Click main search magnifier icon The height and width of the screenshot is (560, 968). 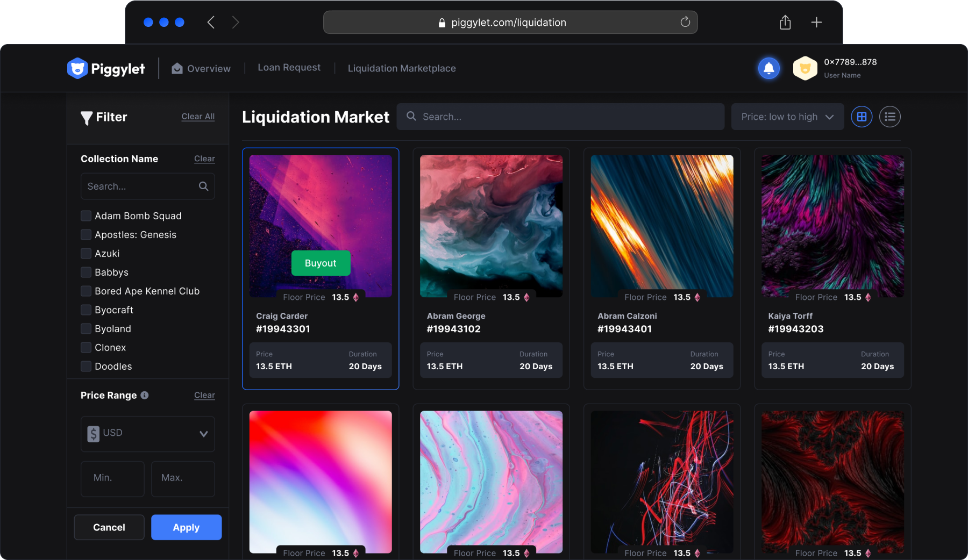(x=411, y=116)
